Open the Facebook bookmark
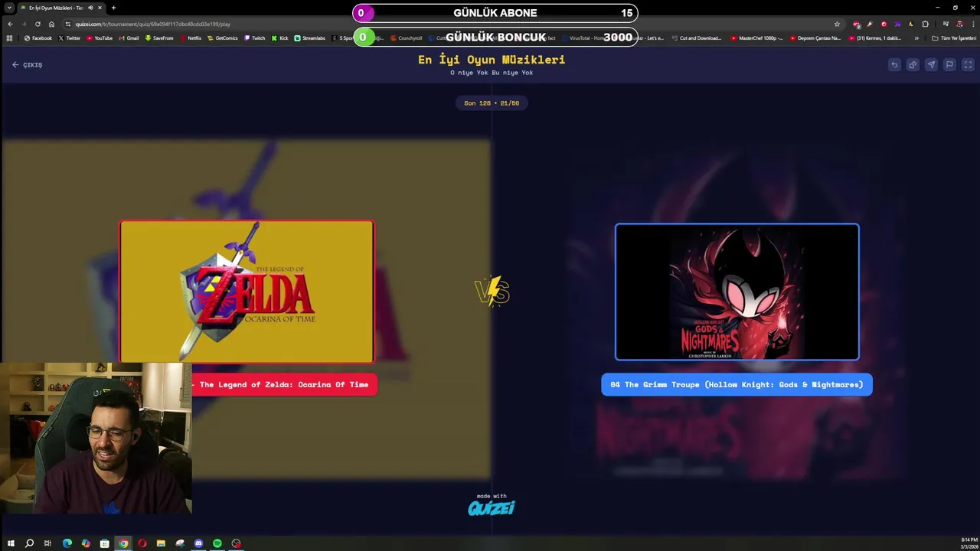The image size is (980, 551). coord(38,37)
